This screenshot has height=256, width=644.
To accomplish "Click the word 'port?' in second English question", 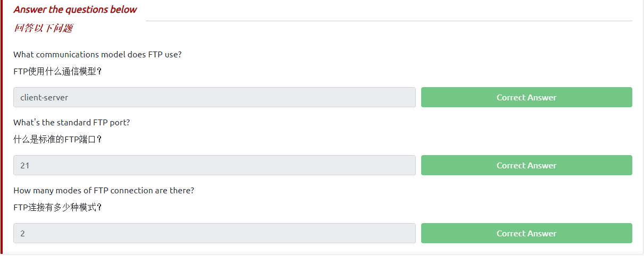I will click(x=120, y=122).
